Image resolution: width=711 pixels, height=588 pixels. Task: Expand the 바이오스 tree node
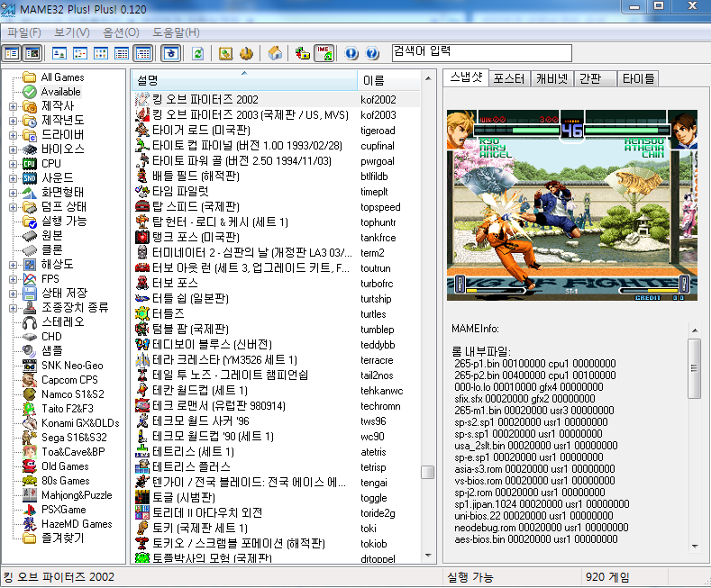click(x=13, y=150)
